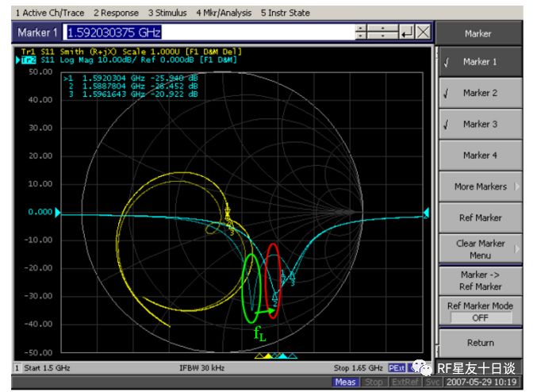Click the Stop 1.65 GHz label
This screenshot has height=392, width=533.
[x=359, y=368]
